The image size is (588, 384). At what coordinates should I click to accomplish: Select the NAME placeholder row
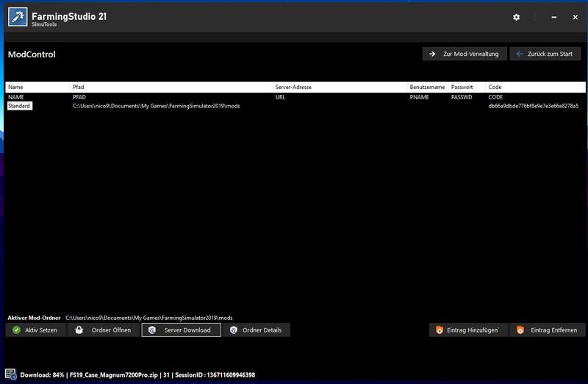coord(16,97)
